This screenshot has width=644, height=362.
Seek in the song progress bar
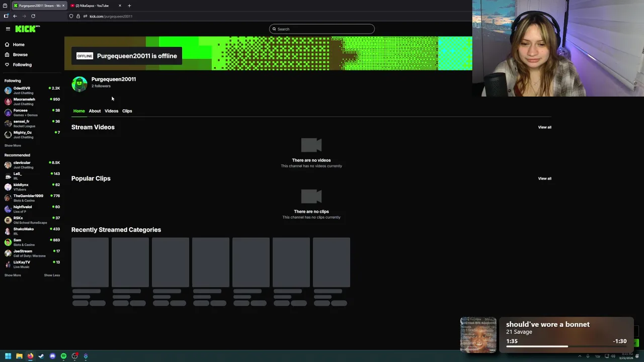tap(566, 346)
